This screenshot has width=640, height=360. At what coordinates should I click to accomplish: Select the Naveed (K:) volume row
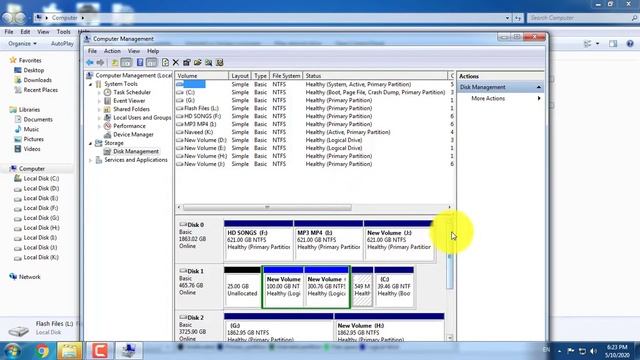tap(314, 132)
